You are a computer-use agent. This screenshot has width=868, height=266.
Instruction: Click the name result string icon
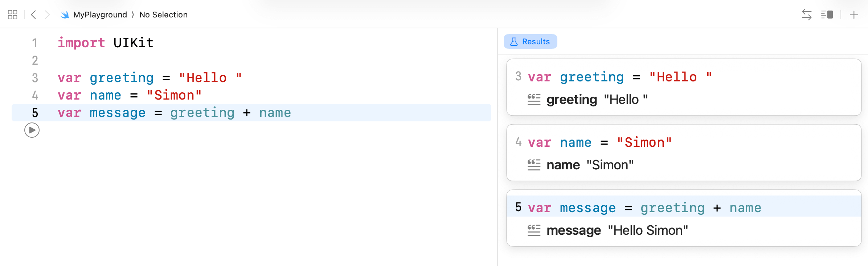[x=534, y=165]
